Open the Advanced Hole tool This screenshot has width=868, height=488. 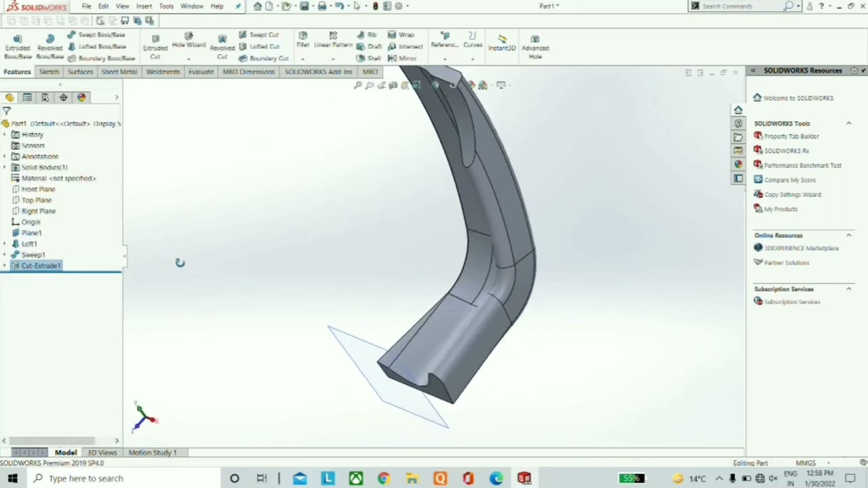tap(535, 47)
